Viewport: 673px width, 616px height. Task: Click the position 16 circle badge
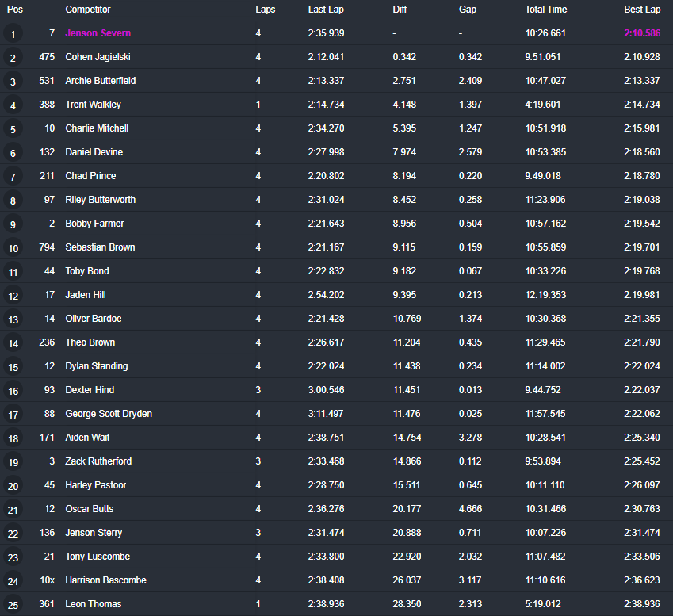(13, 391)
